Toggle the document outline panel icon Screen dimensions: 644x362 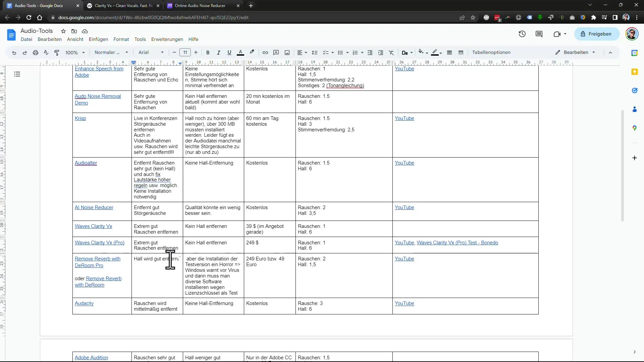pyautogui.click(x=17, y=74)
